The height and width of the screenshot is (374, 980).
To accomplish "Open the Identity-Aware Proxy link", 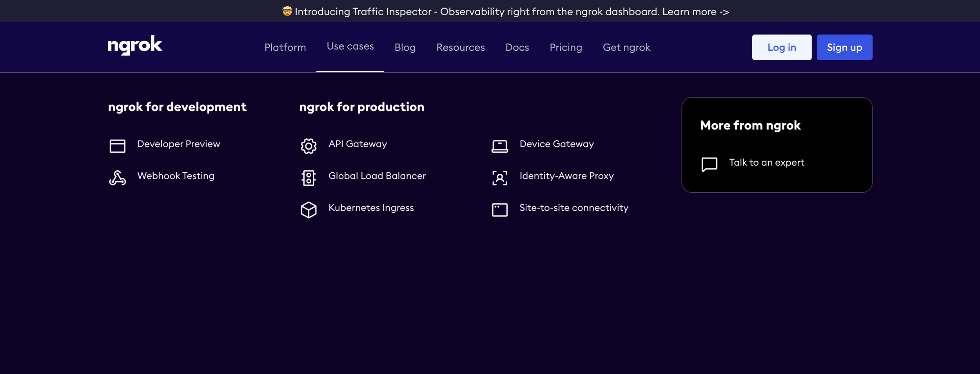I will (x=566, y=176).
